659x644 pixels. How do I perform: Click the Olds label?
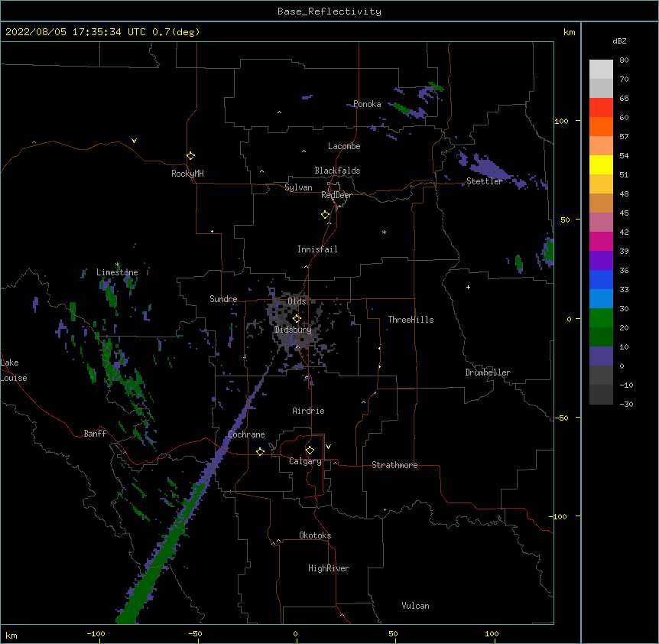(297, 301)
